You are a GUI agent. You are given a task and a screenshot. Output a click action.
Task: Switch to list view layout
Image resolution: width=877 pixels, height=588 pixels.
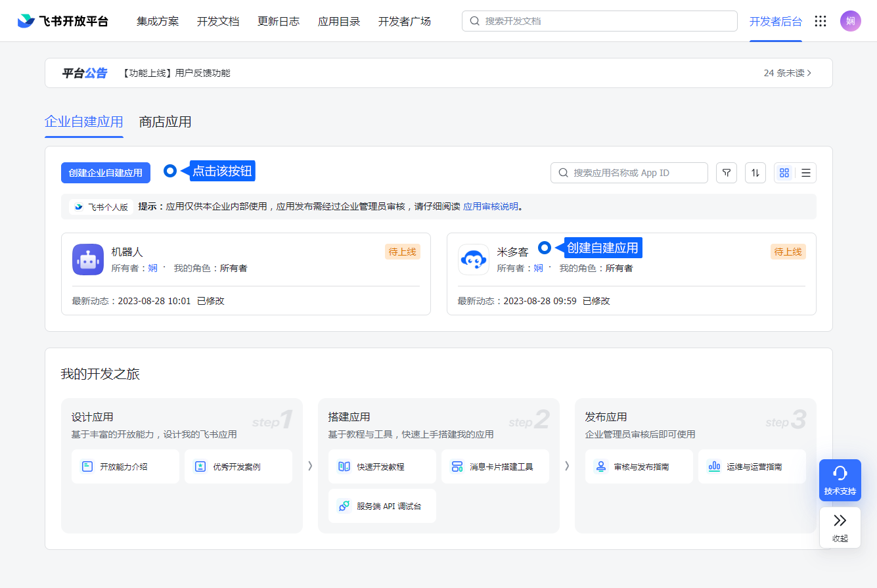tap(806, 173)
